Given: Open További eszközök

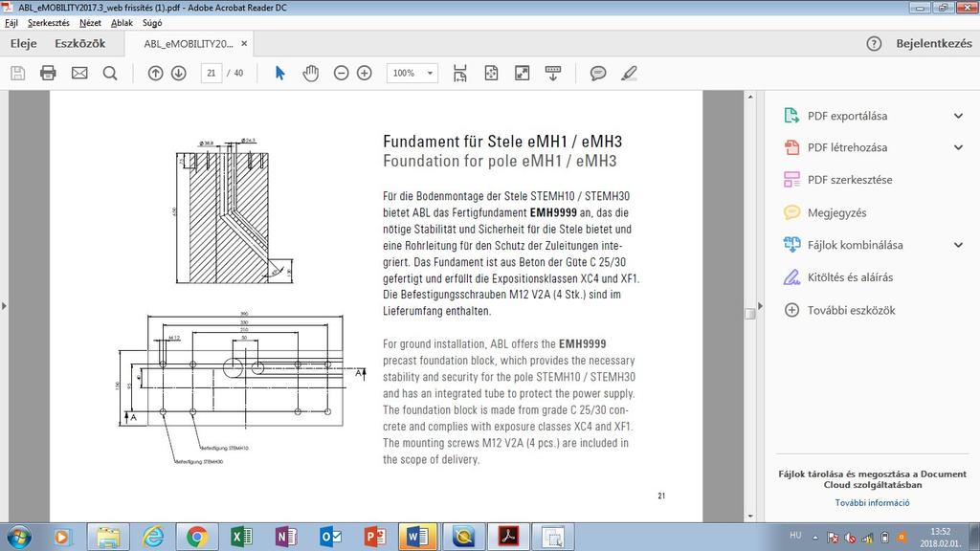Looking at the screenshot, I should 851,311.
